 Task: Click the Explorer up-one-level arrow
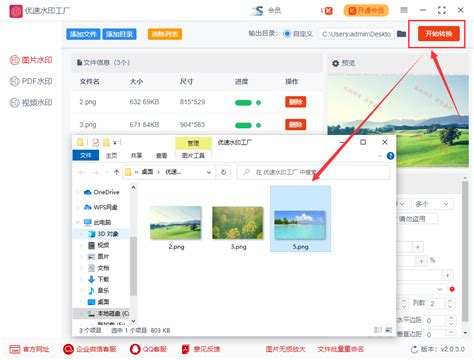[116, 172]
